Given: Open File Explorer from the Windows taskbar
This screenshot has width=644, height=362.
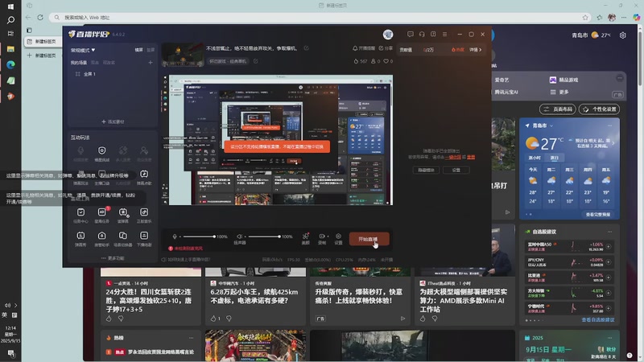Looking at the screenshot, I should [x=10, y=49].
